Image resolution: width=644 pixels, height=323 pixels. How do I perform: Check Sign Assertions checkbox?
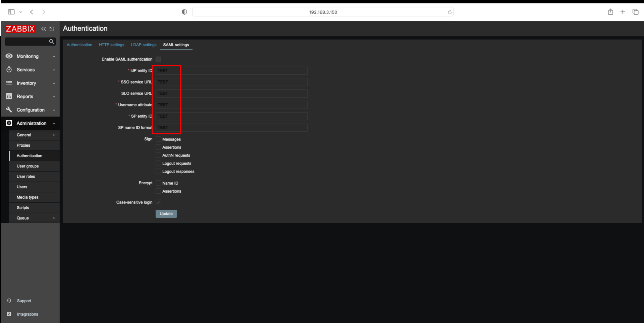158,147
